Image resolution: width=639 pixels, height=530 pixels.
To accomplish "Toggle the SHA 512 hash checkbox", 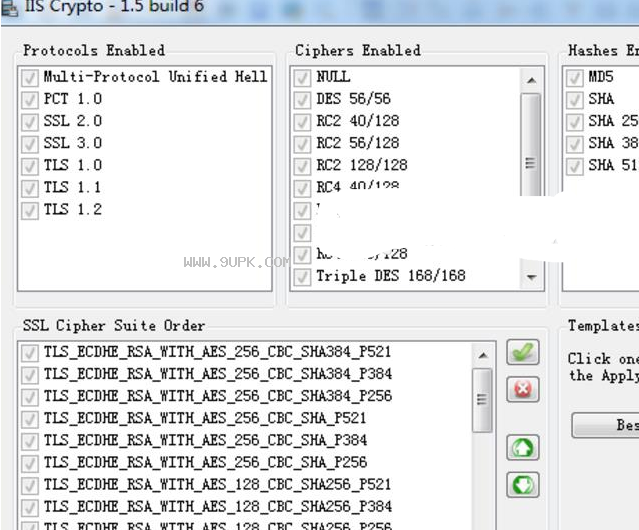I will click(x=574, y=166).
